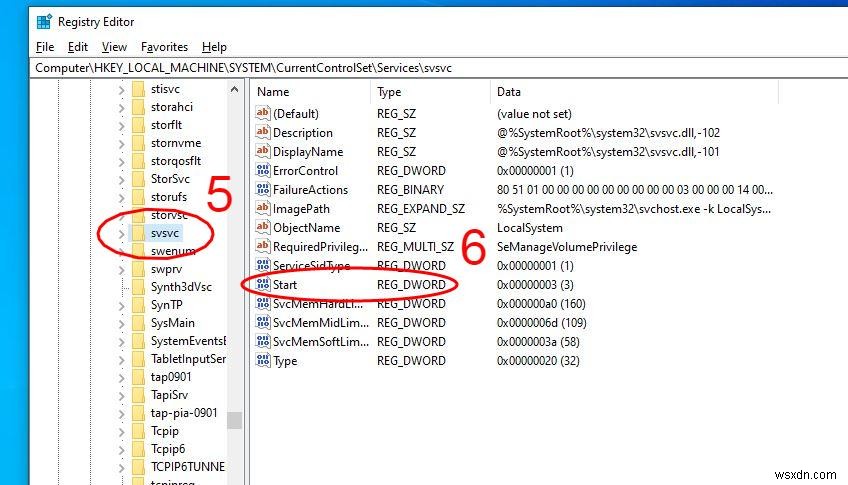This screenshot has height=485, width=848.
Task: Click the DWORD icon beside SvcMemMidLimit
Action: (263, 322)
